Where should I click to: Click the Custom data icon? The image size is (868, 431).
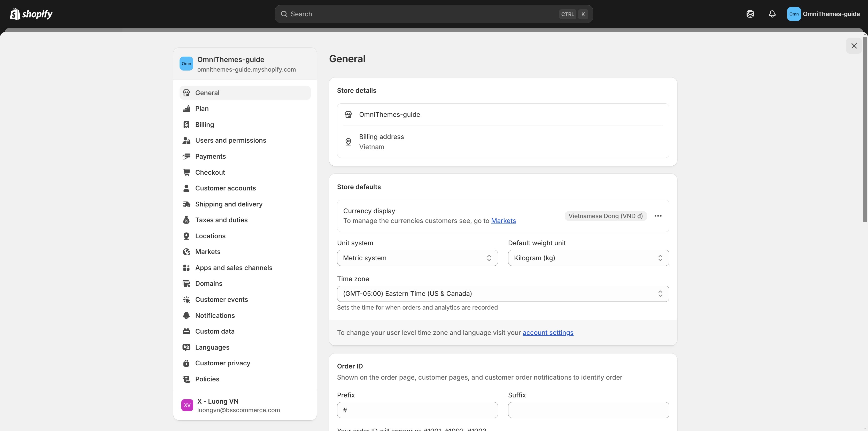point(186,331)
